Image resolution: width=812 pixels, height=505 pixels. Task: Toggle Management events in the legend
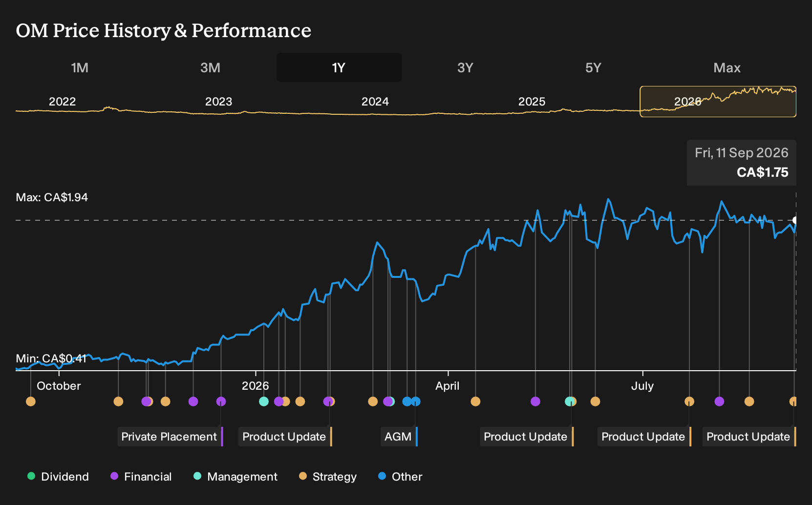pyautogui.click(x=235, y=477)
